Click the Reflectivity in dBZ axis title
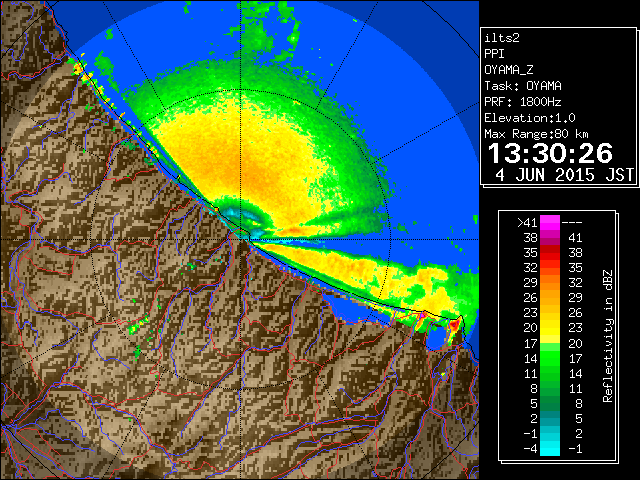 [608, 336]
